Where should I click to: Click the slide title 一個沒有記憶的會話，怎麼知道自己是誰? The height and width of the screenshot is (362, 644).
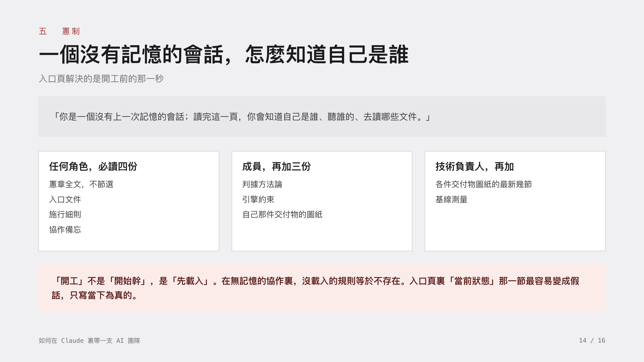224,55
